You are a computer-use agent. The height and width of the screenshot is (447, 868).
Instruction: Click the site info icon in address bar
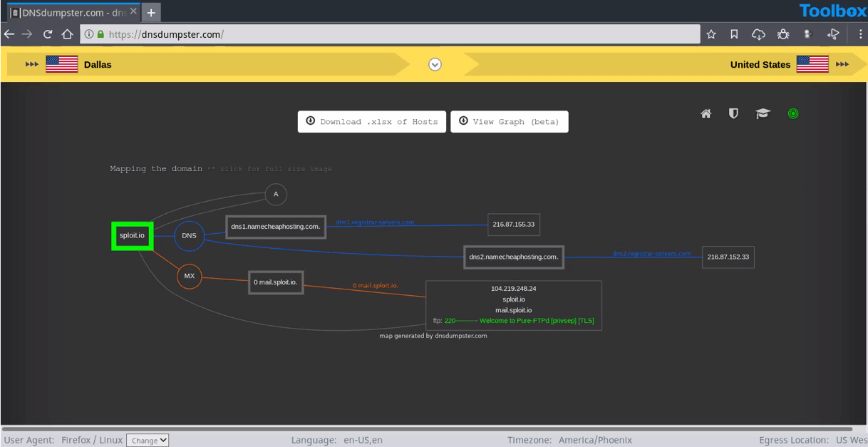click(89, 34)
